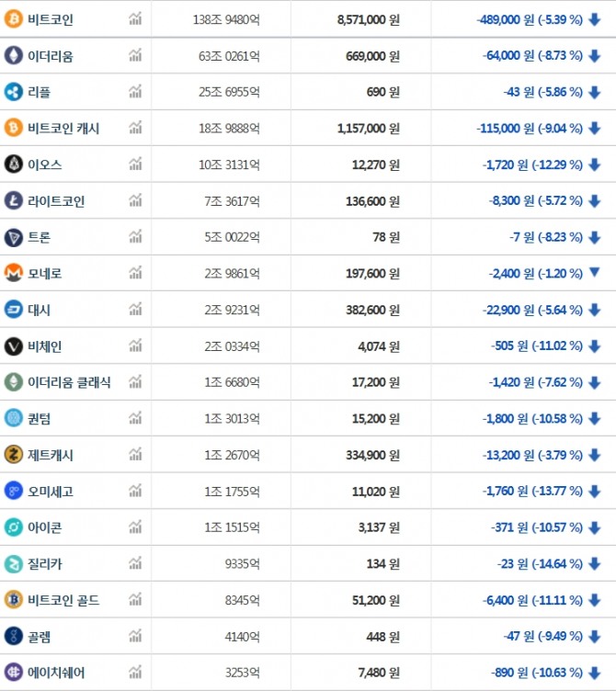Click the Monero coin logo icon
This screenshot has width=616, height=691.
(14, 274)
